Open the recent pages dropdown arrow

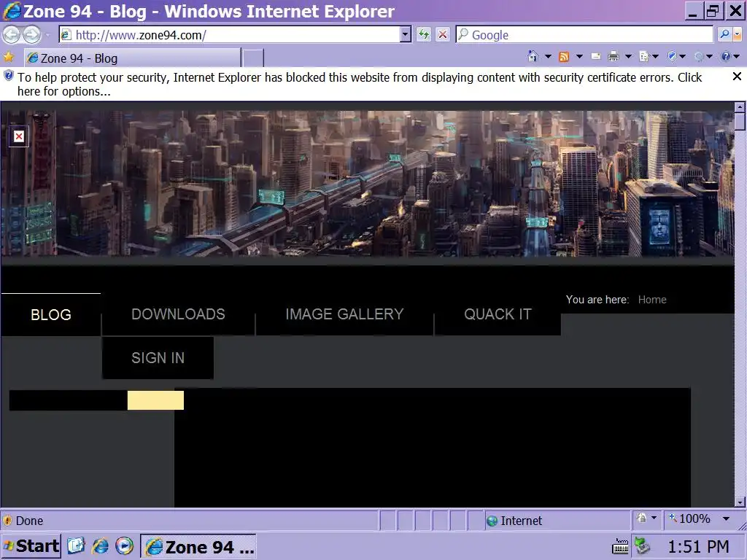[47, 35]
